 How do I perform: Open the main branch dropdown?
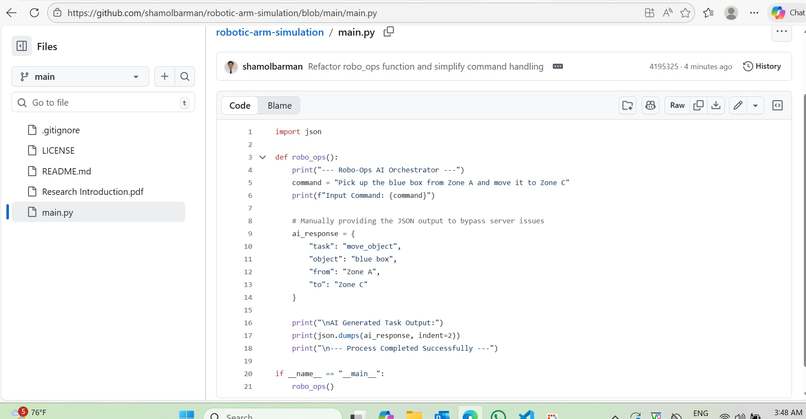tap(80, 77)
